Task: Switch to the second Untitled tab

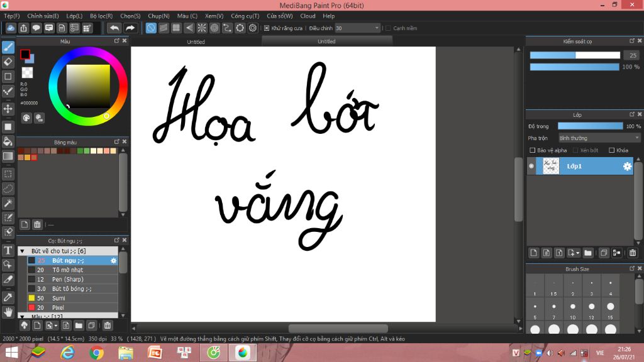Action: point(326,41)
